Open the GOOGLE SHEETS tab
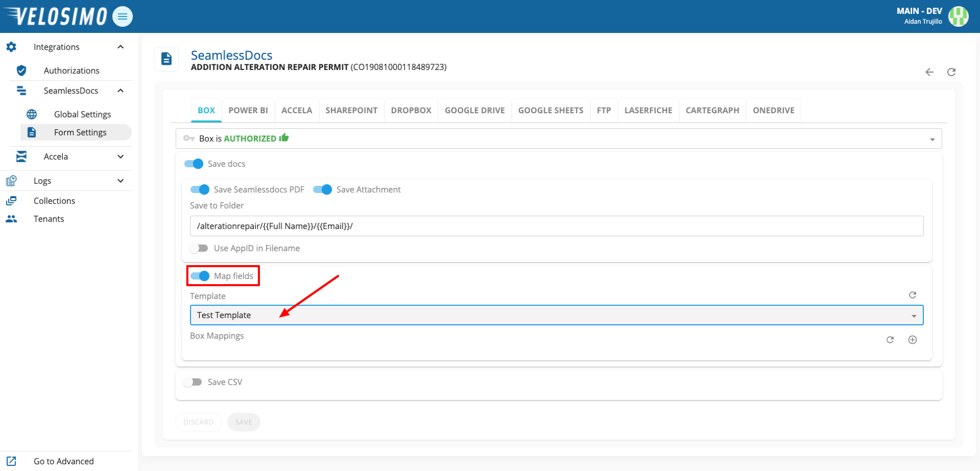Viewport: 980px width, 471px height. coord(551,110)
